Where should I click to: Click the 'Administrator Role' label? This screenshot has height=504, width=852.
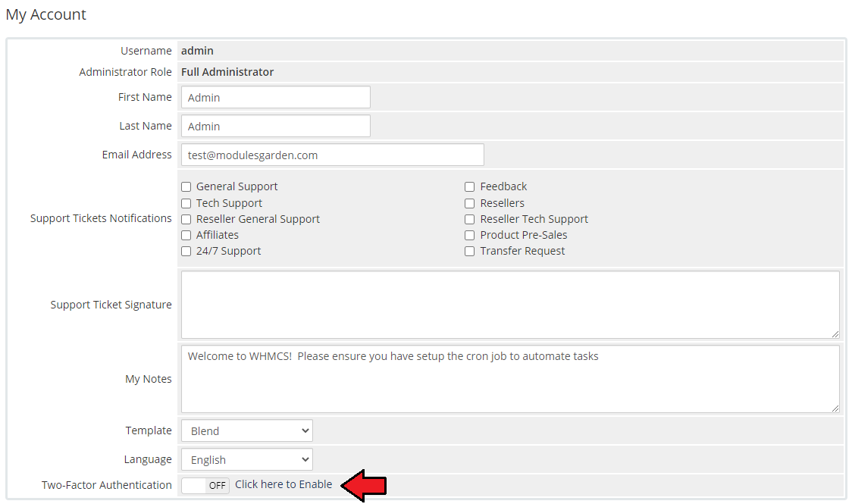[x=126, y=72]
